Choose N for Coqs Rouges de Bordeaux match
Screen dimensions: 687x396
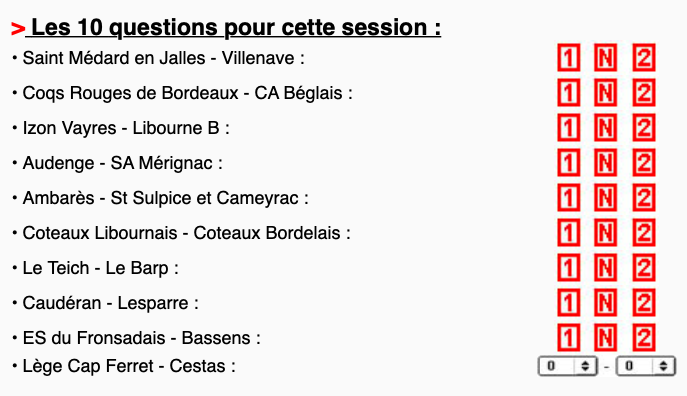[x=605, y=92]
